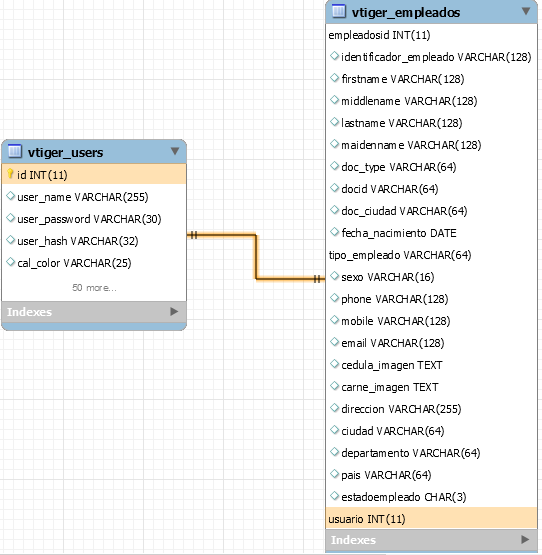542x555 pixels.
Task: Click the vtiger_empleados table title
Action: point(406,12)
